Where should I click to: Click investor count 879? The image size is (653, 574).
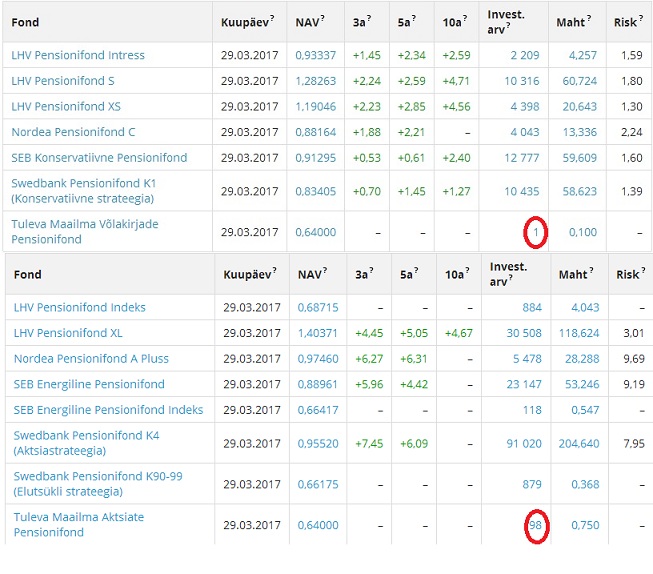(532, 484)
